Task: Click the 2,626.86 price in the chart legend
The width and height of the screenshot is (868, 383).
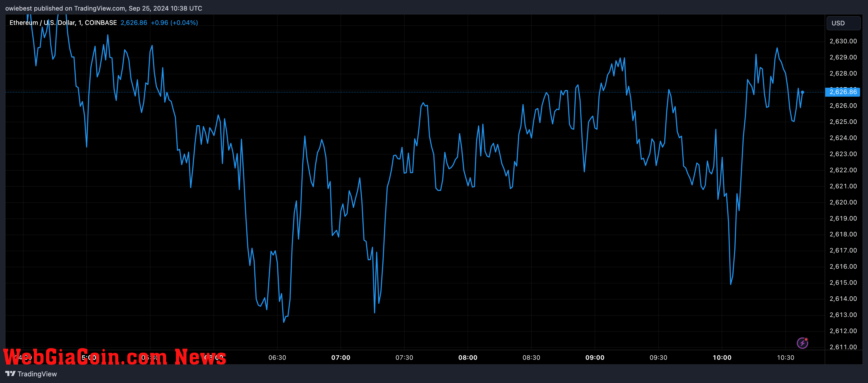Action: (134, 22)
